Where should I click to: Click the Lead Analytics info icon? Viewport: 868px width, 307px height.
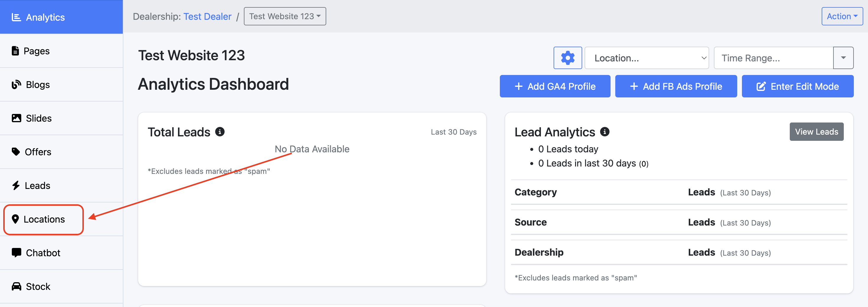pos(605,132)
